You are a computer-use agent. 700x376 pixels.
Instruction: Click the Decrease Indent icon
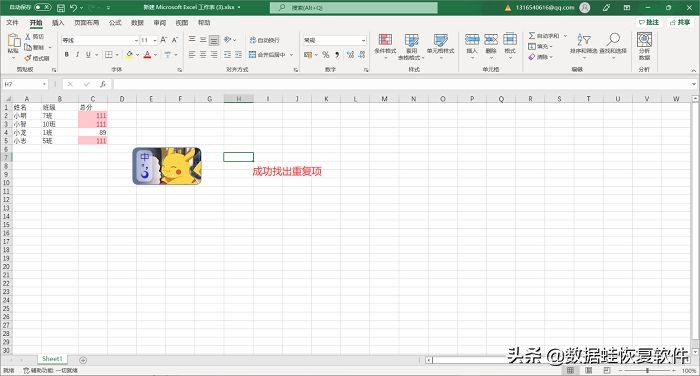[x=228, y=54]
